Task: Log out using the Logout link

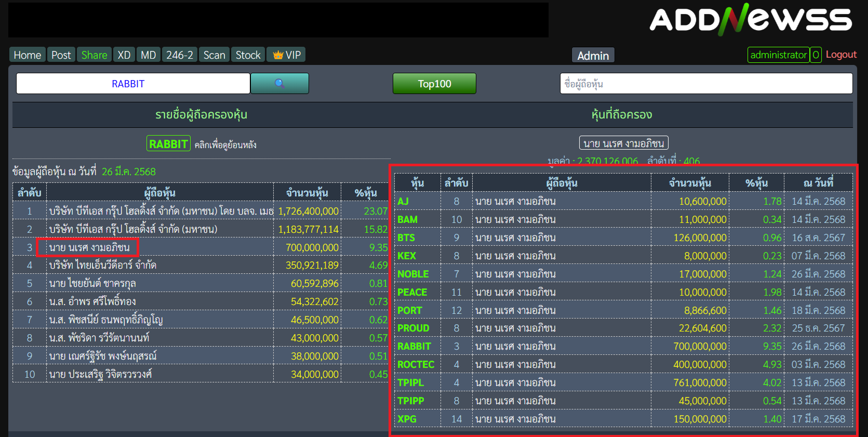Action: pos(841,54)
